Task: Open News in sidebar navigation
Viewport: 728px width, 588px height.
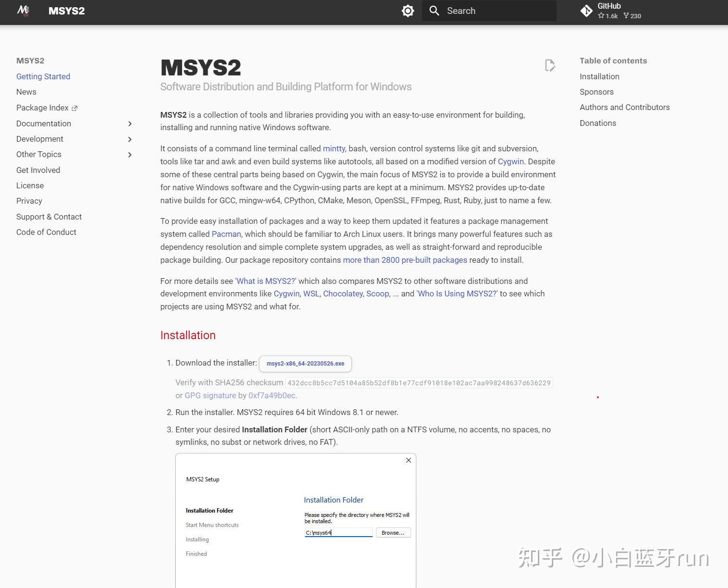Action: click(26, 92)
